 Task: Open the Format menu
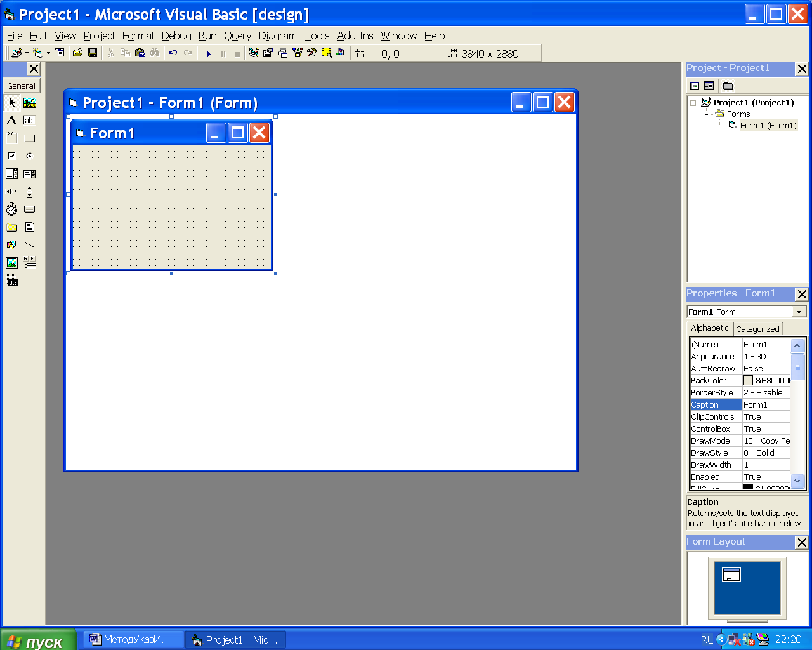(138, 36)
